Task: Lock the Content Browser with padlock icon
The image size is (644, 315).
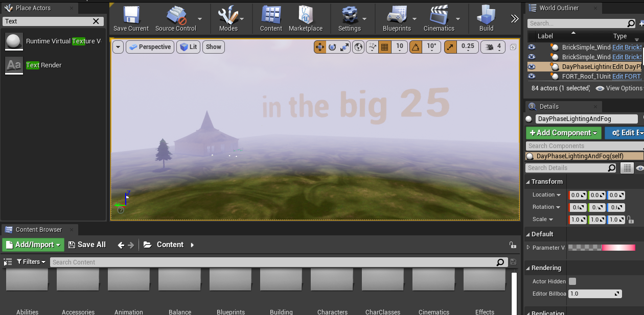Action: (x=512, y=245)
